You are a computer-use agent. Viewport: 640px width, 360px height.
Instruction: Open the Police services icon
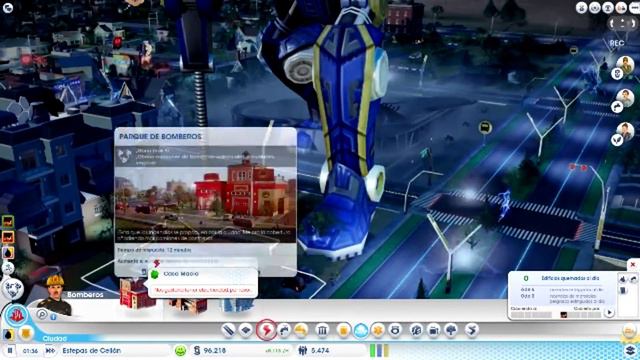pos(395,330)
